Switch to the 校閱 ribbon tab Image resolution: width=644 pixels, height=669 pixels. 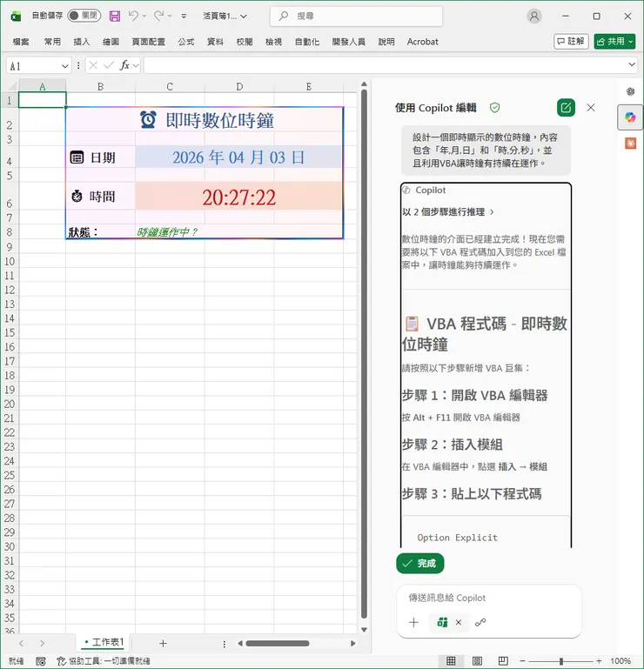click(245, 42)
